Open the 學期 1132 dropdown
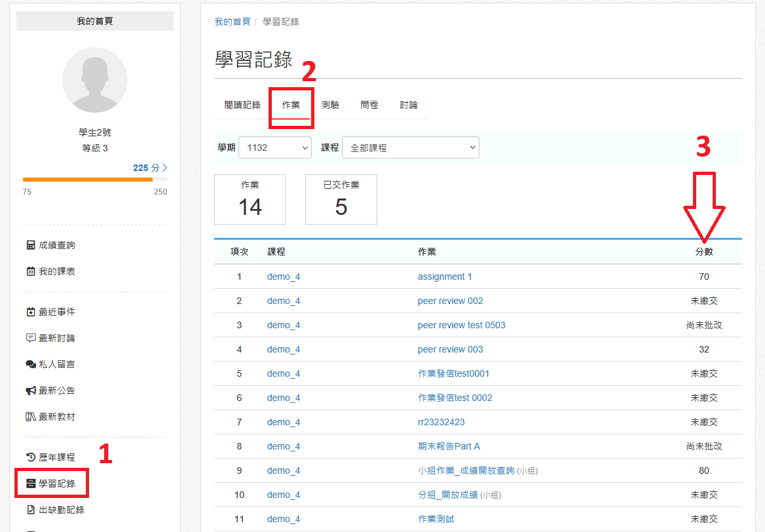This screenshot has width=765, height=532. coord(274,148)
